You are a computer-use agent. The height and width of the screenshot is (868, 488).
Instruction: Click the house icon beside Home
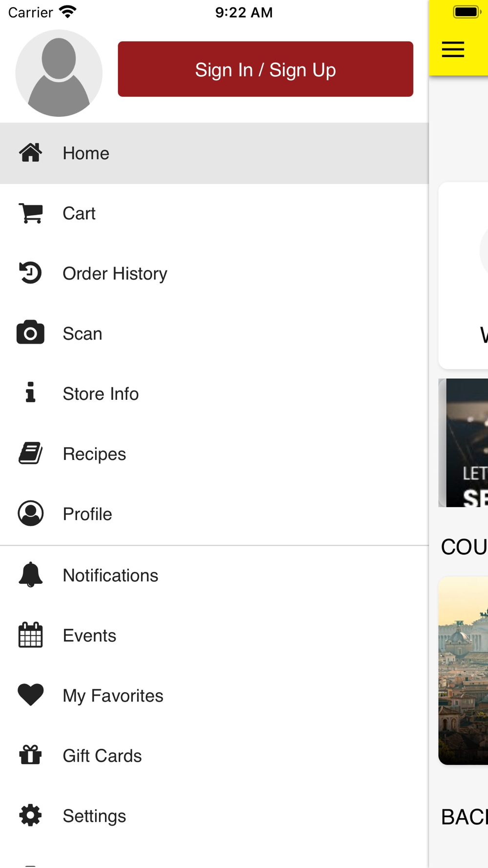tap(30, 153)
